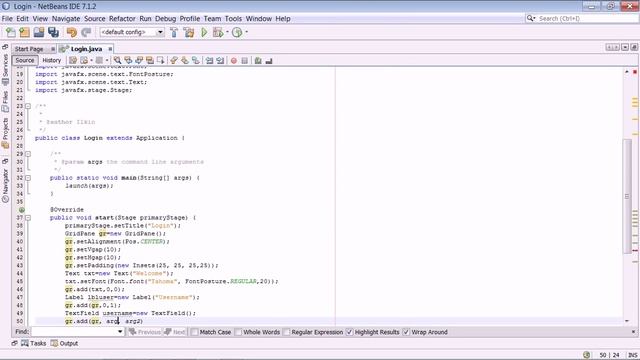The image size is (640, 360).
Task: Open the Back history dropdown arrow
Action: (91, 60)
